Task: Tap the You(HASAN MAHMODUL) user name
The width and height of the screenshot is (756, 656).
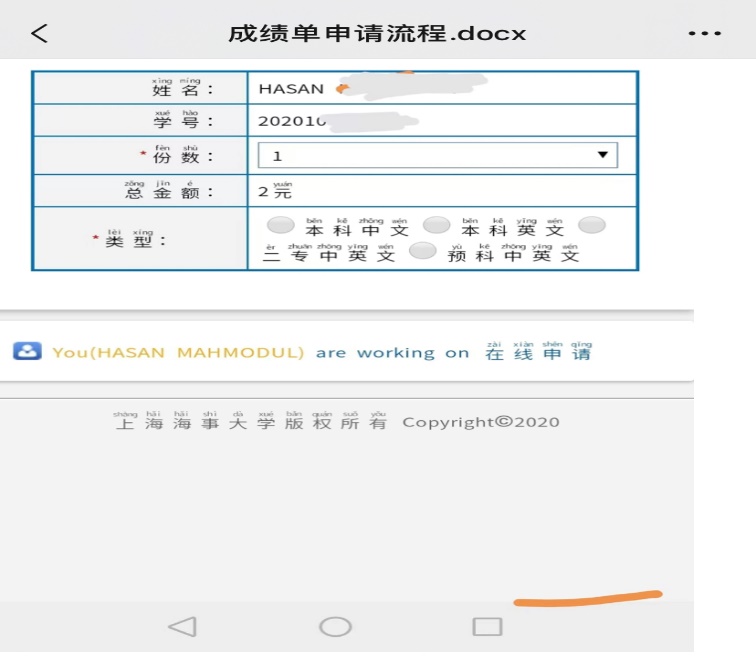Action: click(178, 352)
